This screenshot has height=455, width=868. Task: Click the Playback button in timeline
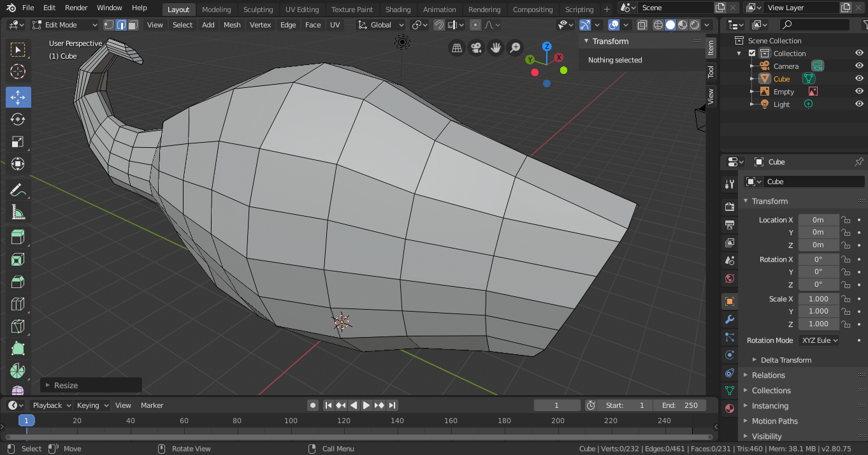[52, 405]
